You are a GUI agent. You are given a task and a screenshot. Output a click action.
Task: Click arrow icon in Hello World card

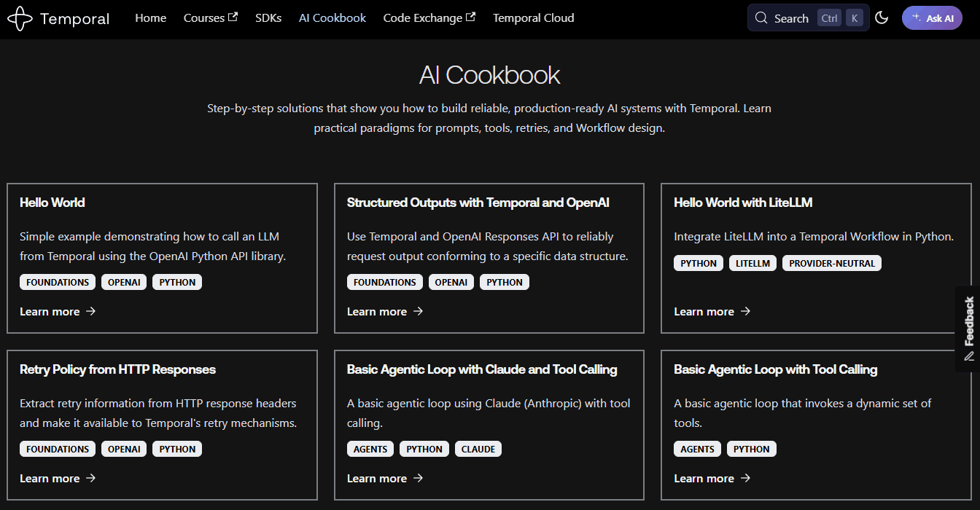[x=90, y=311]
